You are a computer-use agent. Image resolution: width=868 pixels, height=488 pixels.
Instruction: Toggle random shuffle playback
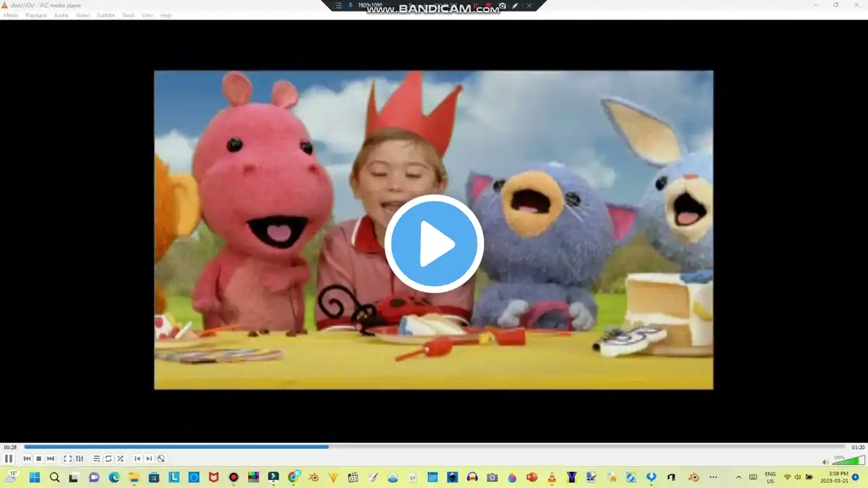click(x=120, y=459)
